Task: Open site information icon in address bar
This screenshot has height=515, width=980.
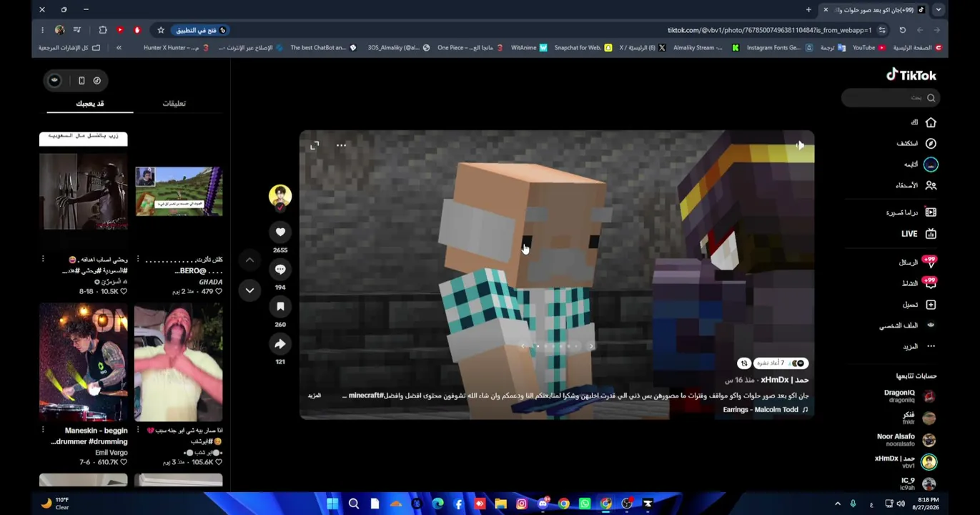Action: [882, 30]
